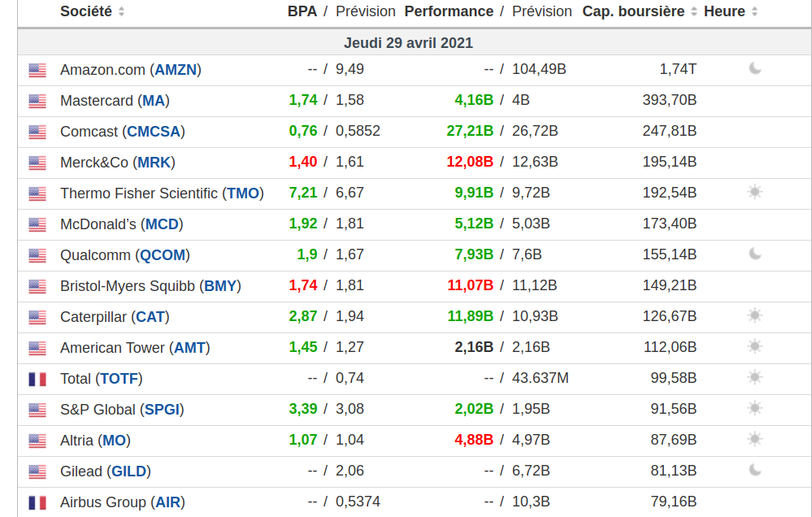Screen dimensions: 812x517
Task: Open the Bristol-Myers Squibb BMY link
Action: 220,286
